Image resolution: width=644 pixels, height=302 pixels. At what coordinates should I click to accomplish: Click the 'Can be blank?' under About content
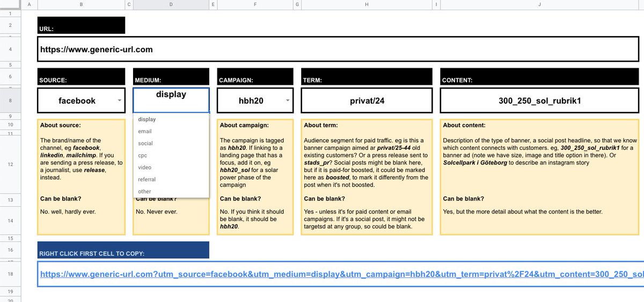click(x=464, y=199)
